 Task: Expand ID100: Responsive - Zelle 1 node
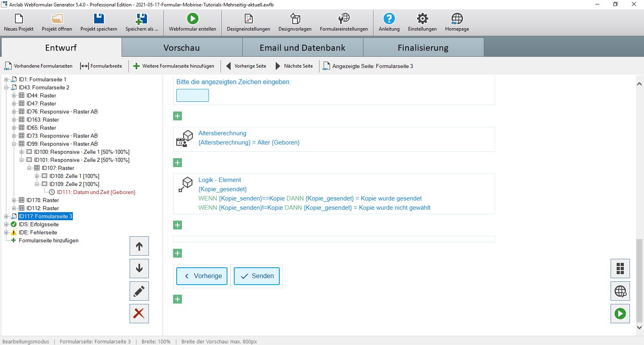tap(22, 152)
